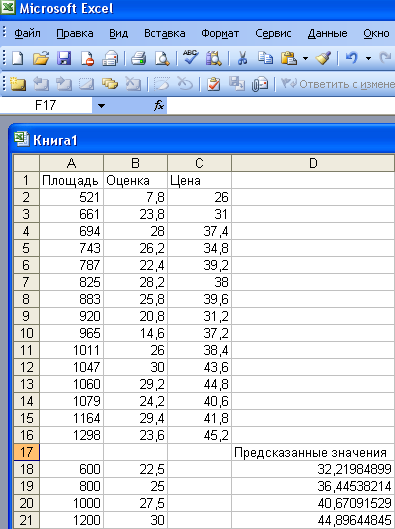This screenshot has height=529, width=395.
Task: Expand the Name Box dropdown arrow
Action: point(101,106)
